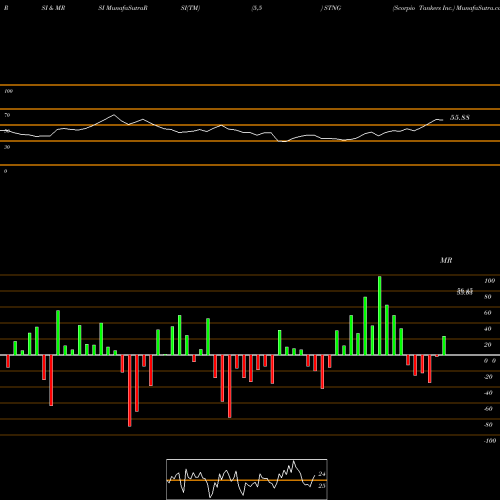Click the MR axis label -60
Viewport: 500px width, 500px height.
tap(488, 409)
